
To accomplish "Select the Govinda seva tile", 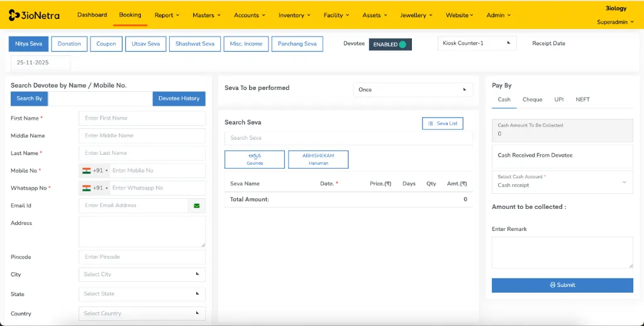I will tap(255, 159).
